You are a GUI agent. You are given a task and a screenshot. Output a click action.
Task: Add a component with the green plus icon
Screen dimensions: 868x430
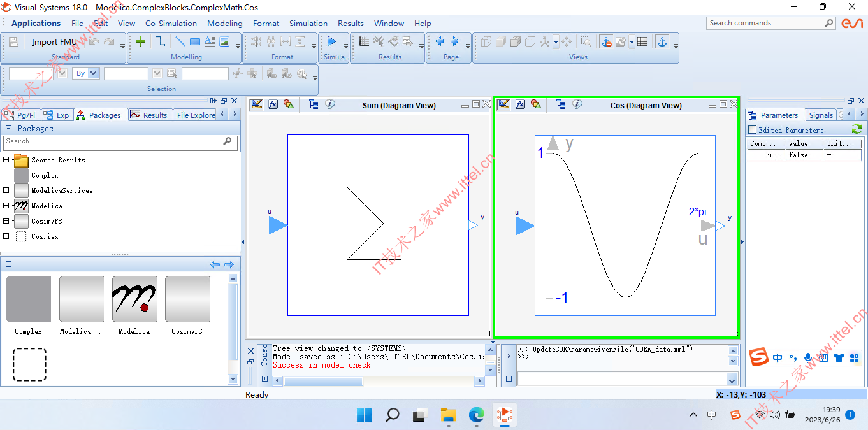point(141,41)
